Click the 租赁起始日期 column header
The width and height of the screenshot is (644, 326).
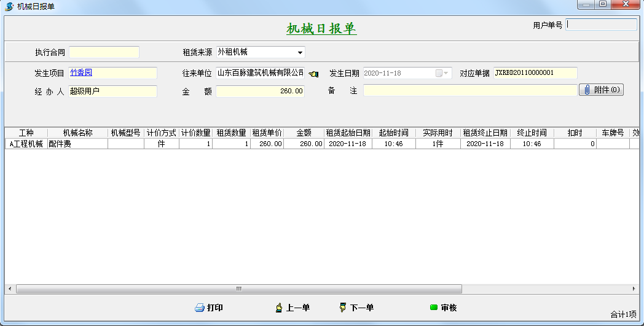coord(348,133)
